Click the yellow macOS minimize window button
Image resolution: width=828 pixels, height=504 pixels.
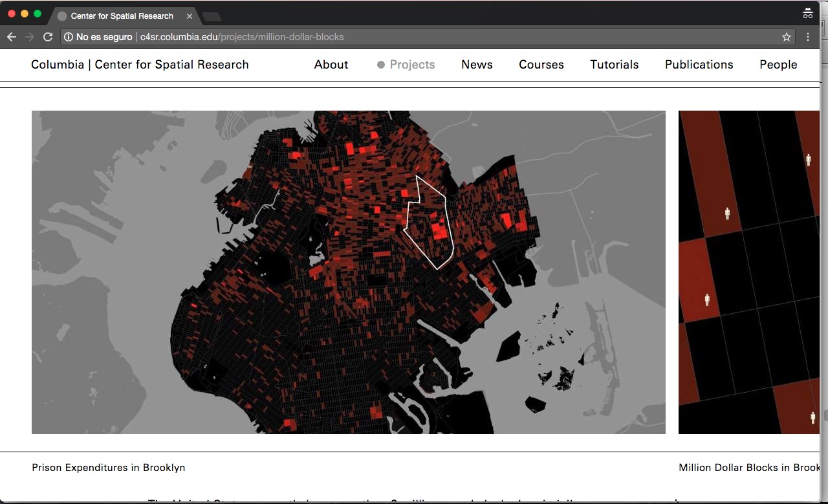pyautogui.click(x=25, y=14)
